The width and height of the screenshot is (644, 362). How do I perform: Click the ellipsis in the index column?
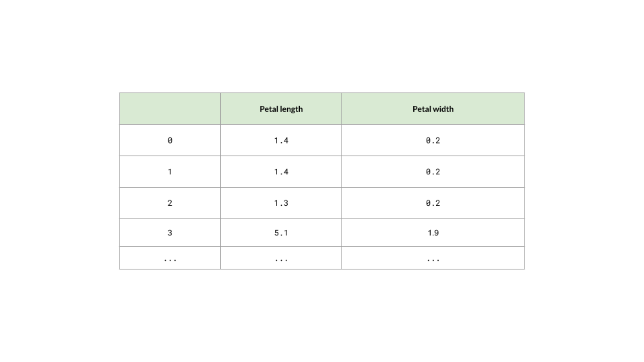point(170,260)
